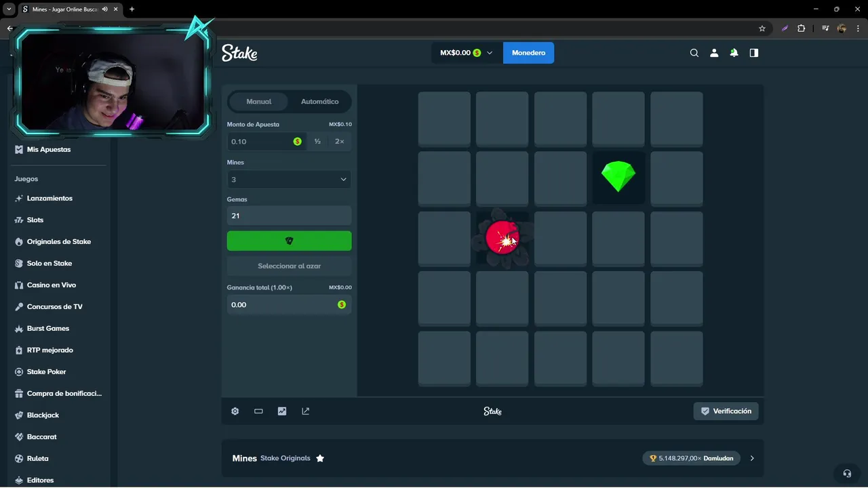Switch to the Manual tab
This screenshot has height=488, width=868.
tap(258, 102)
